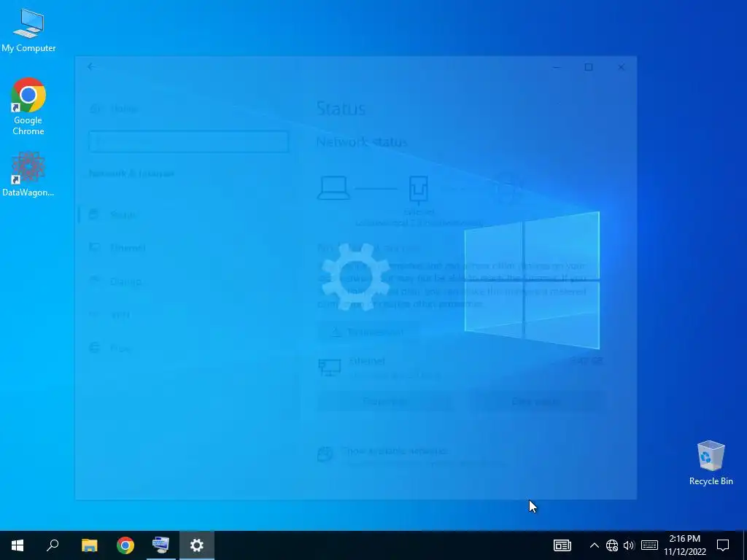This screenshot has height=560, width=747.
Task: Go back with the Settings back arrow
Action: pos(92,67)
